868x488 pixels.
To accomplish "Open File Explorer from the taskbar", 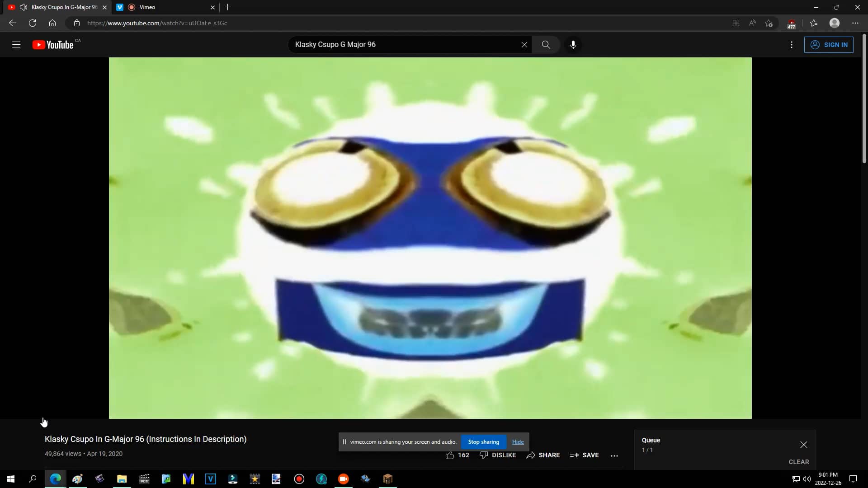I will pos(121,479).
